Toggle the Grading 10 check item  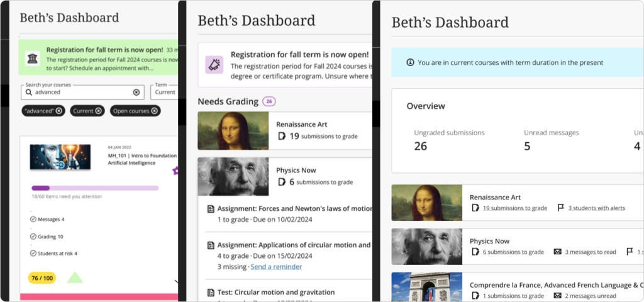click(33, 237)
